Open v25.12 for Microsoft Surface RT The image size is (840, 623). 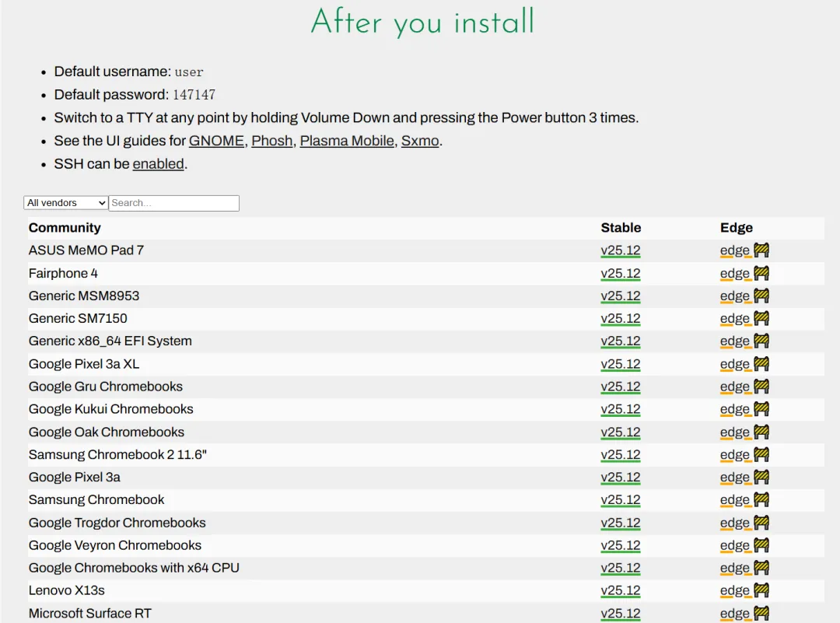(621, 614)
